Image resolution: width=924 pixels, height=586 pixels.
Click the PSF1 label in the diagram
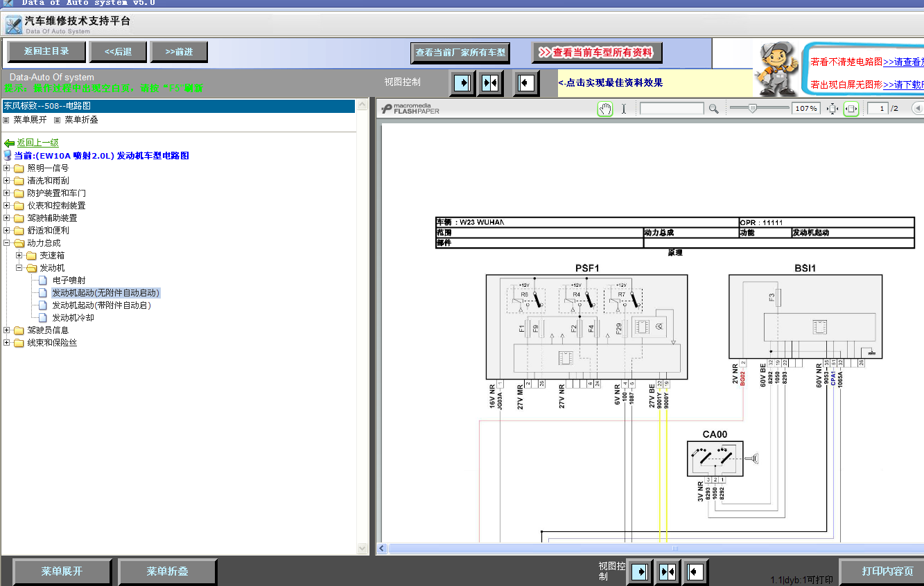tap(587, 268)
